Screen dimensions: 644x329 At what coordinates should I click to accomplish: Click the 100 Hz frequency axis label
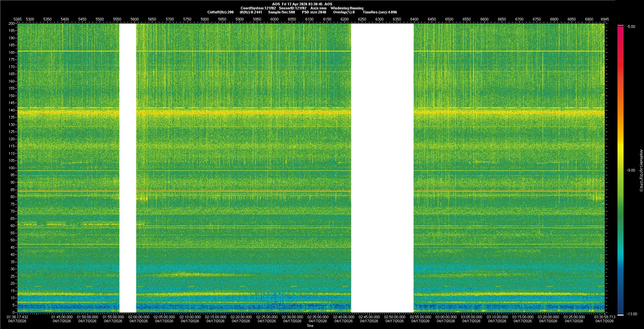(x=11, y=168)
